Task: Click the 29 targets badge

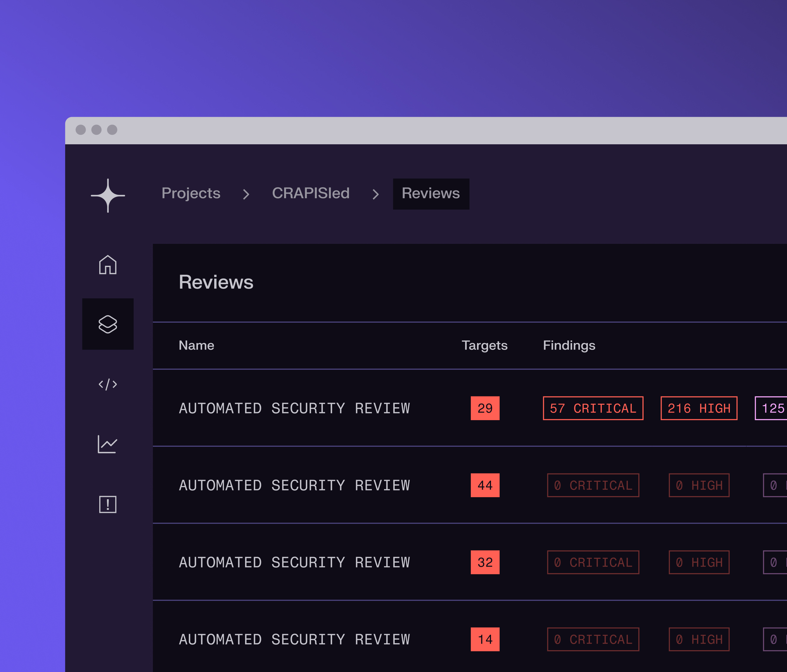Action: (485, 408)
